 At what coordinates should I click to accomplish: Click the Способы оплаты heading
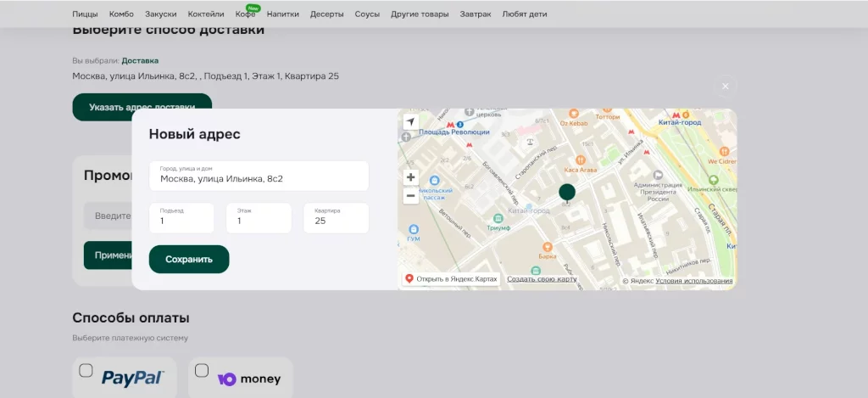click(131, 318)
